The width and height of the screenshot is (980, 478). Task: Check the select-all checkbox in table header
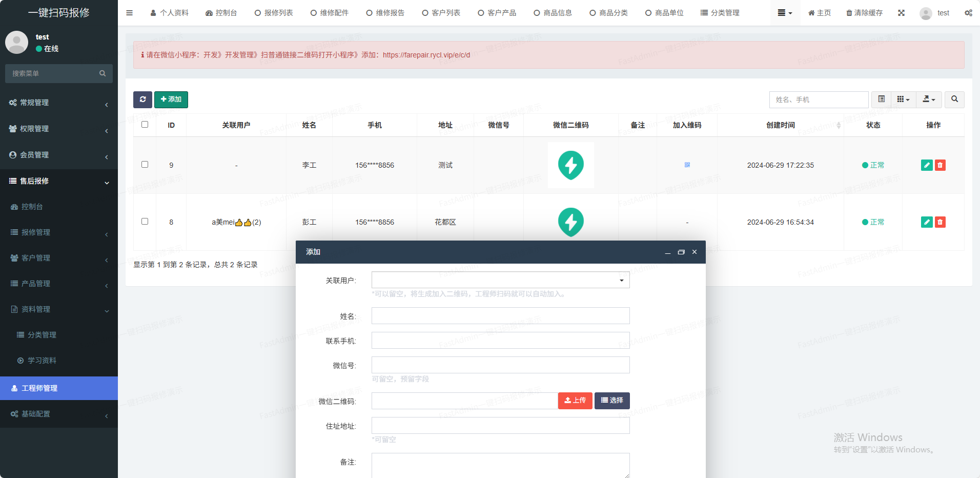(145, 125)
